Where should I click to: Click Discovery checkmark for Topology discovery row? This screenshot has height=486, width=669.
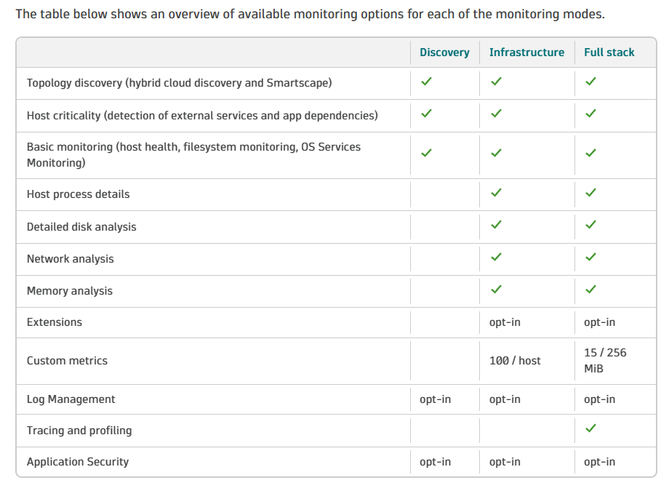coord(426,82)
